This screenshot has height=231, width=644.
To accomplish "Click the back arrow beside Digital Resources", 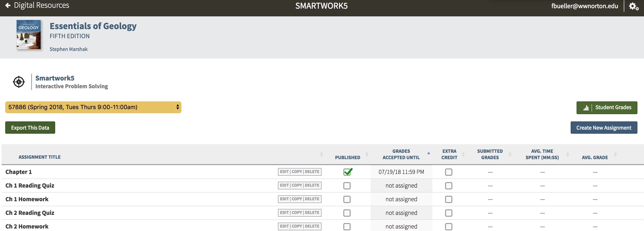I will coord(8,5).
